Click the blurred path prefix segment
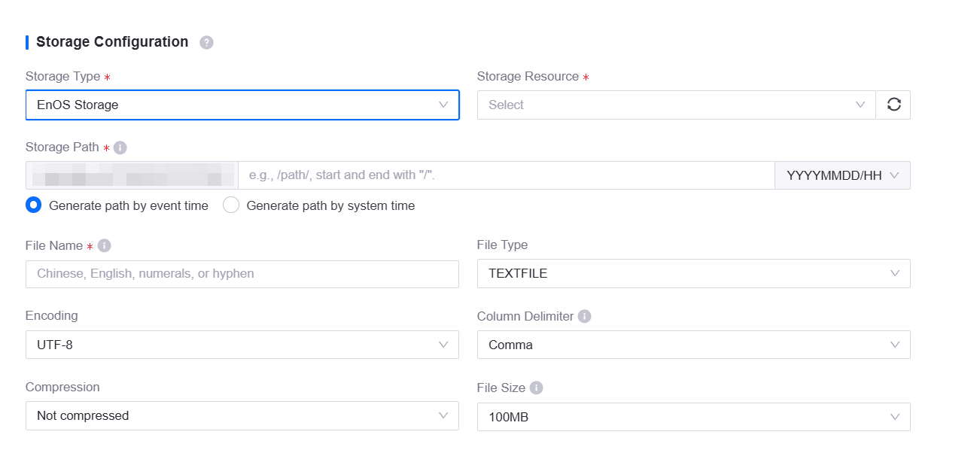This screenshot has width=980, height=453. [128, 175]
